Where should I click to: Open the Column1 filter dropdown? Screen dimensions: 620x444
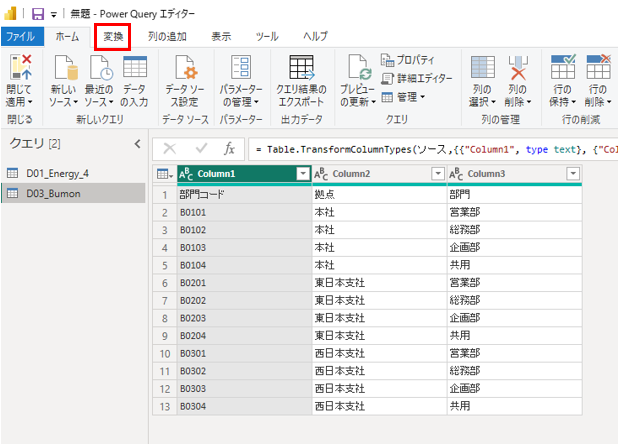point(303,174)
